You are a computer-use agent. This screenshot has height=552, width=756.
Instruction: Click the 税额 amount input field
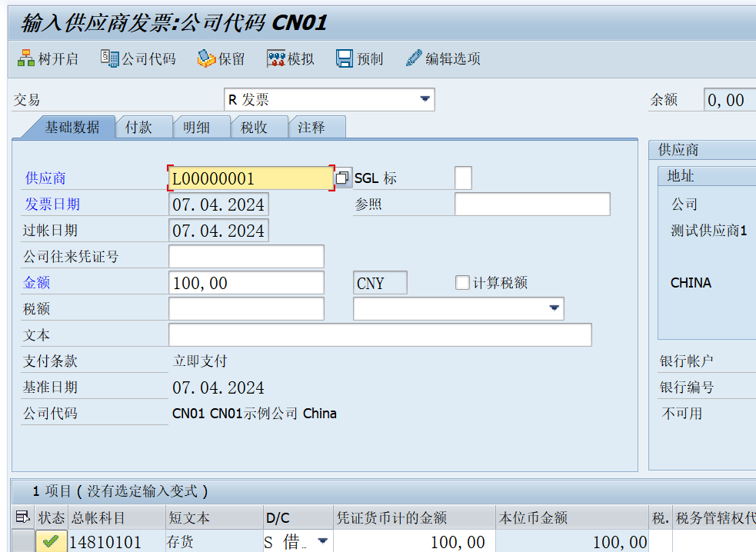tap(246, 308)
